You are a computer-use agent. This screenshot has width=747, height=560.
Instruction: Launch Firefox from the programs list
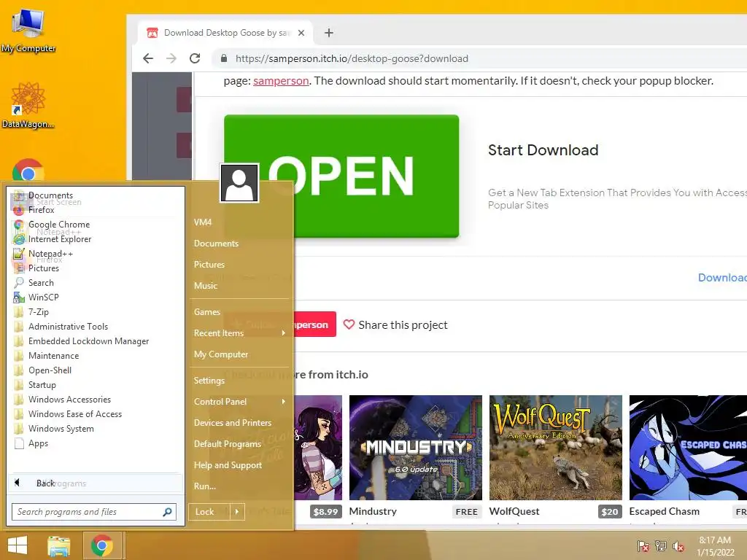(x=41, y=209)
